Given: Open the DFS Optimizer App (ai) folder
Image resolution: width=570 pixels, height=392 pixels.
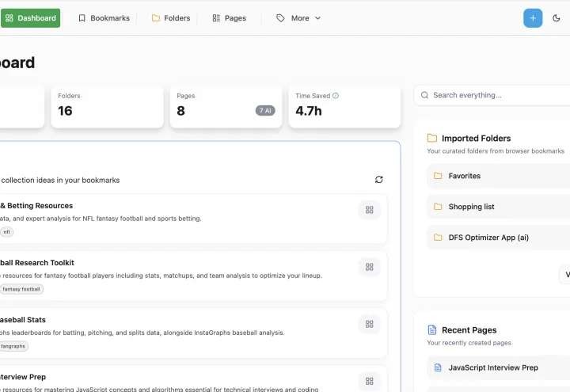Looking at the screenshot, I should (x=498, y=238).
